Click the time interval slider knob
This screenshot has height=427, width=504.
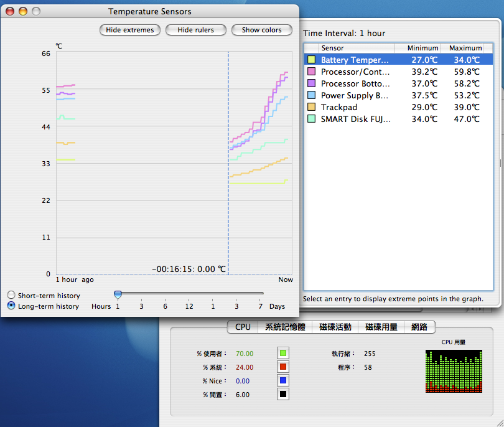point(118,294)
